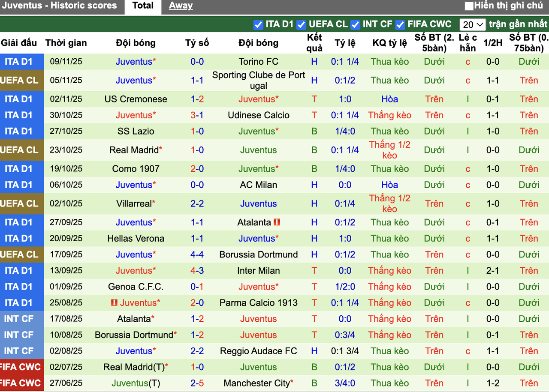Open the 4-3 score against Inter Milan

coord(197,271)
